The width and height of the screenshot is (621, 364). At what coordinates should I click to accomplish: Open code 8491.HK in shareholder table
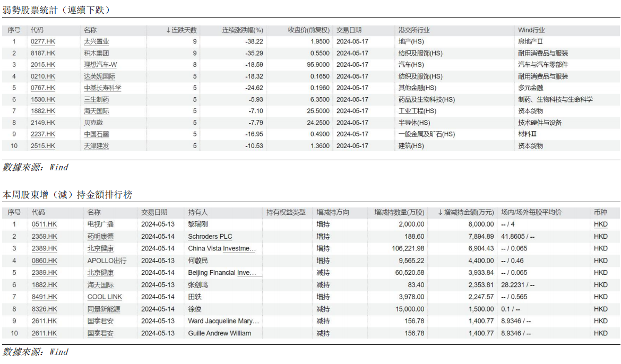pos(45,297)
